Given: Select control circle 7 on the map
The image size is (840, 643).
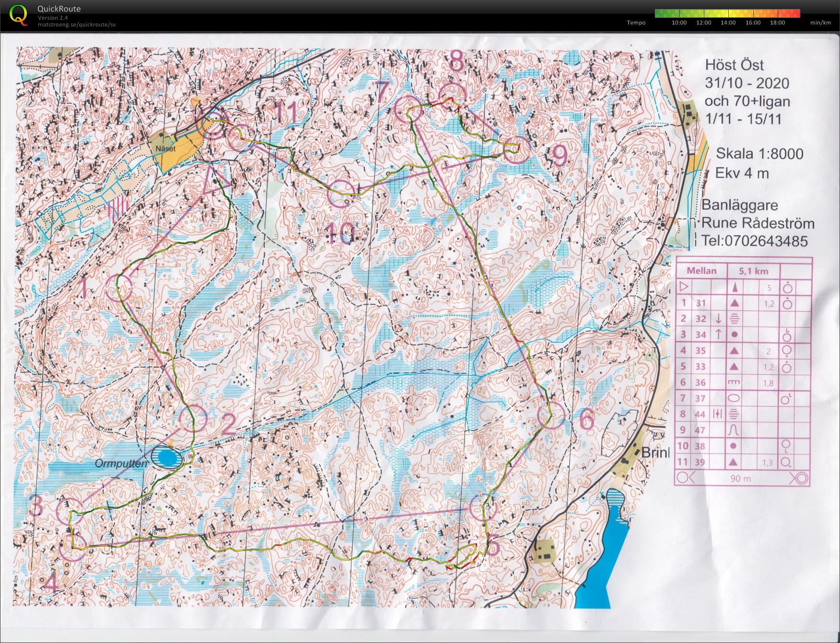Looking at the screenshot, I should point(409,110).
